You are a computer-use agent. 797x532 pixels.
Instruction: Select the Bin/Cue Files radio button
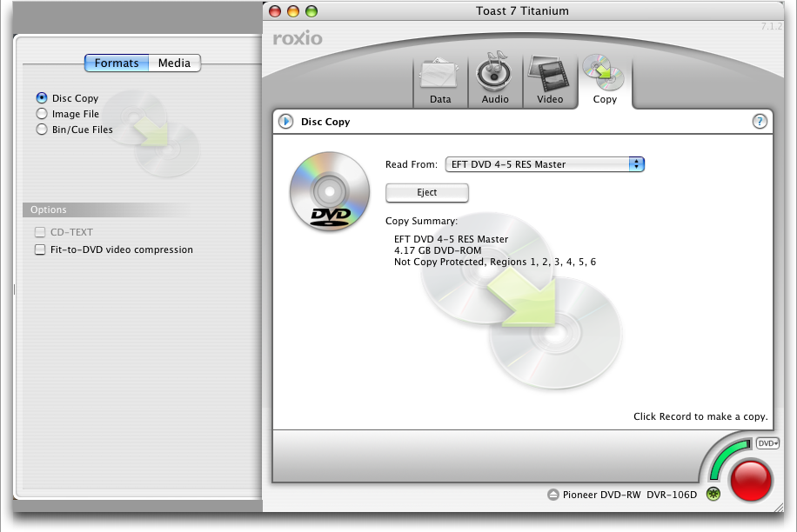[42, 130]
